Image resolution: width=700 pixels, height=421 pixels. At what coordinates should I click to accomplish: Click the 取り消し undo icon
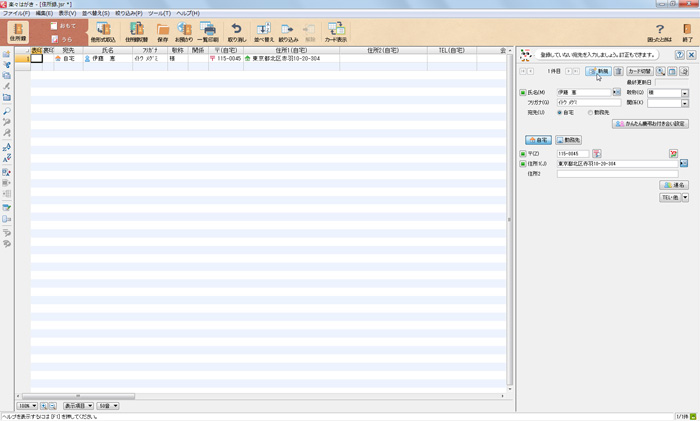pyautogui.click(x=236, y=32)
